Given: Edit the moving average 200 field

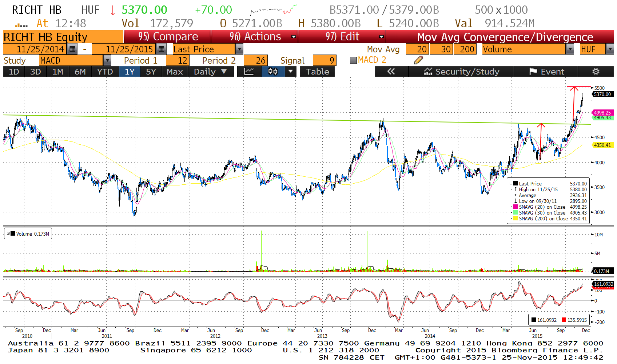Looking at the screenshot, I should [x=465, y=49].
